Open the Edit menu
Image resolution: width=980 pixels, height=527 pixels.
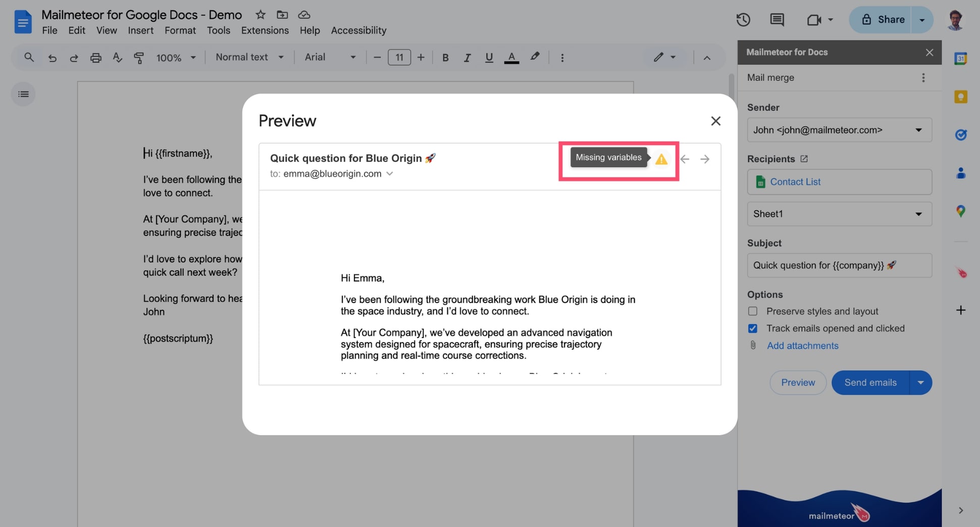click(x=76, y=30)
